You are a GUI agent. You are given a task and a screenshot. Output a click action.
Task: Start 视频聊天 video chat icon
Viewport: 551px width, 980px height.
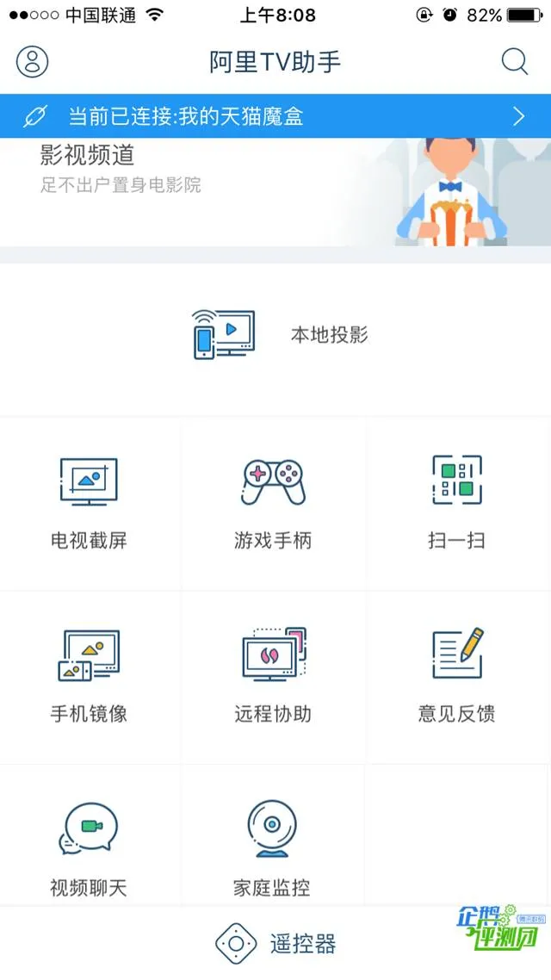88,828
